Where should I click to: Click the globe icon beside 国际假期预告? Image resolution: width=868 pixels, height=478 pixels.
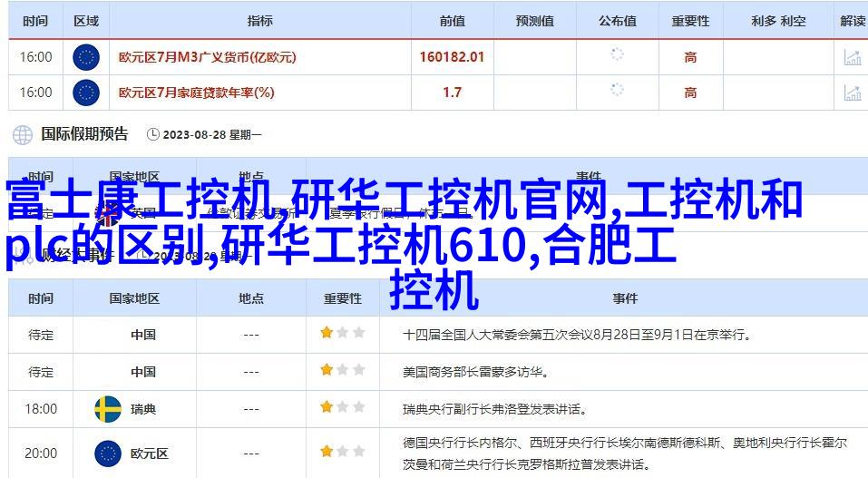click(x=23, y=134)
